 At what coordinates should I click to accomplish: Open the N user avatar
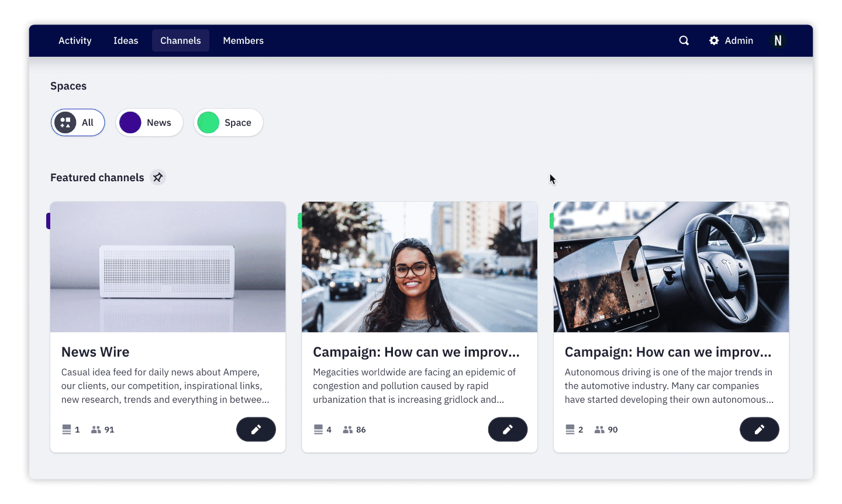click(x=778, y=40)
